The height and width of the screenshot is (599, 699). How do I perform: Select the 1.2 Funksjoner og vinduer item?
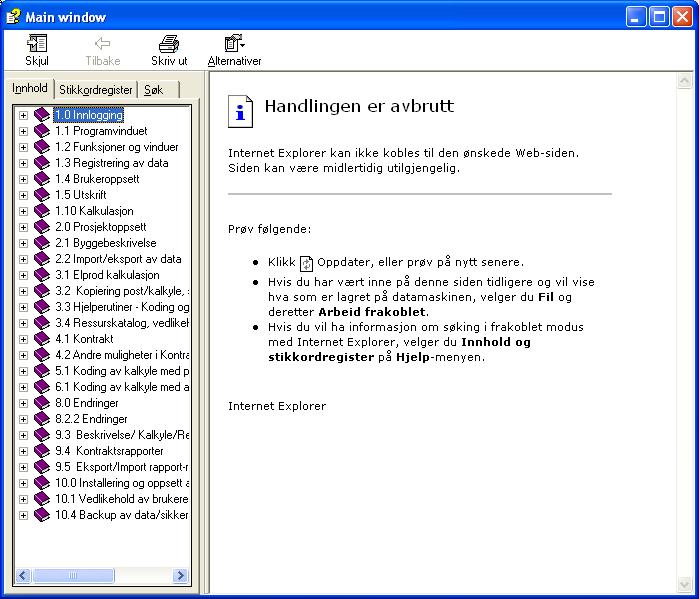tap(117, 147)
